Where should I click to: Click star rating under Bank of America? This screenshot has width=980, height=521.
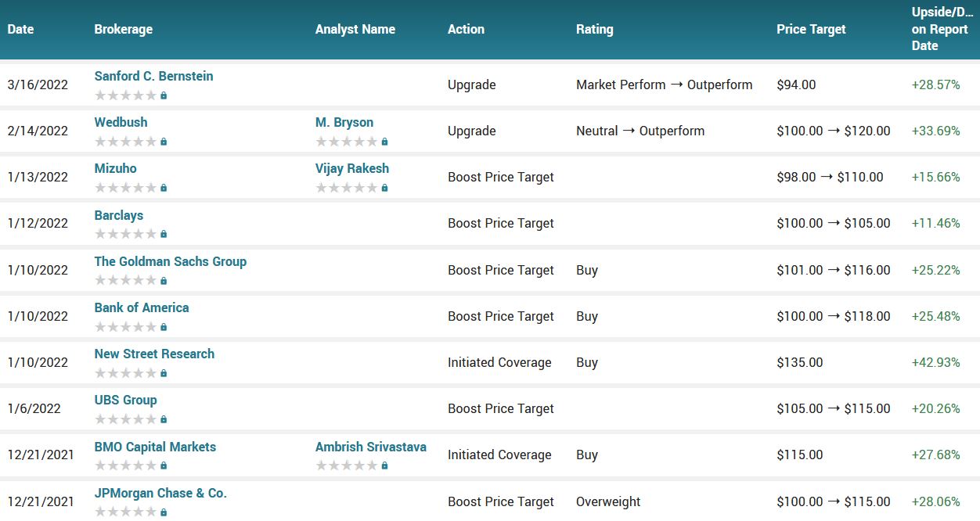[125, 327]
